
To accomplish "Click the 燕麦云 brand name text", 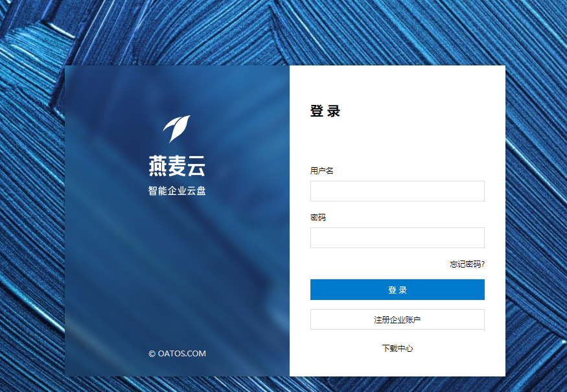I will pyautogui.click(x=177, y=166).
